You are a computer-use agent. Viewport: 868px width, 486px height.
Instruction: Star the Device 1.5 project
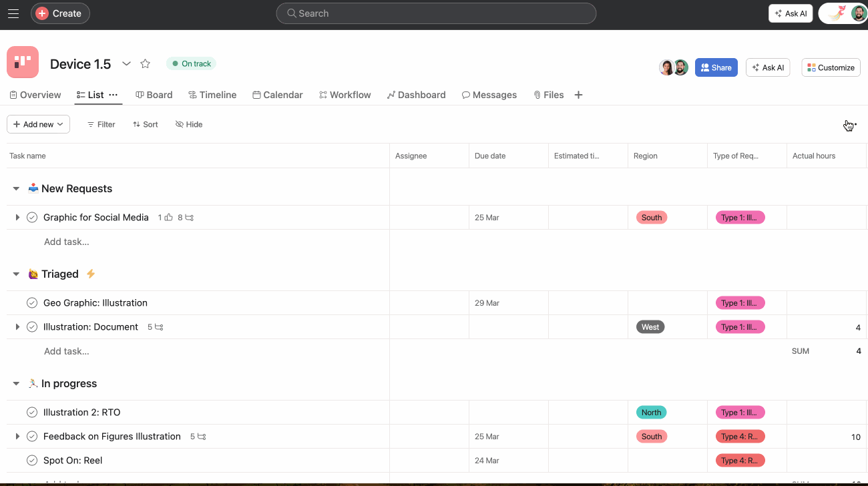[x=145, y=63]
